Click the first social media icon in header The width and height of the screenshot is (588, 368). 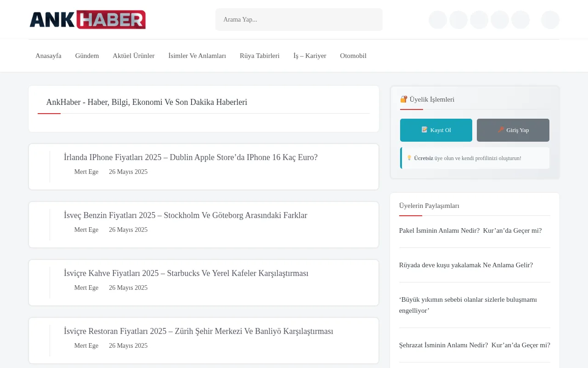[437, 19]
